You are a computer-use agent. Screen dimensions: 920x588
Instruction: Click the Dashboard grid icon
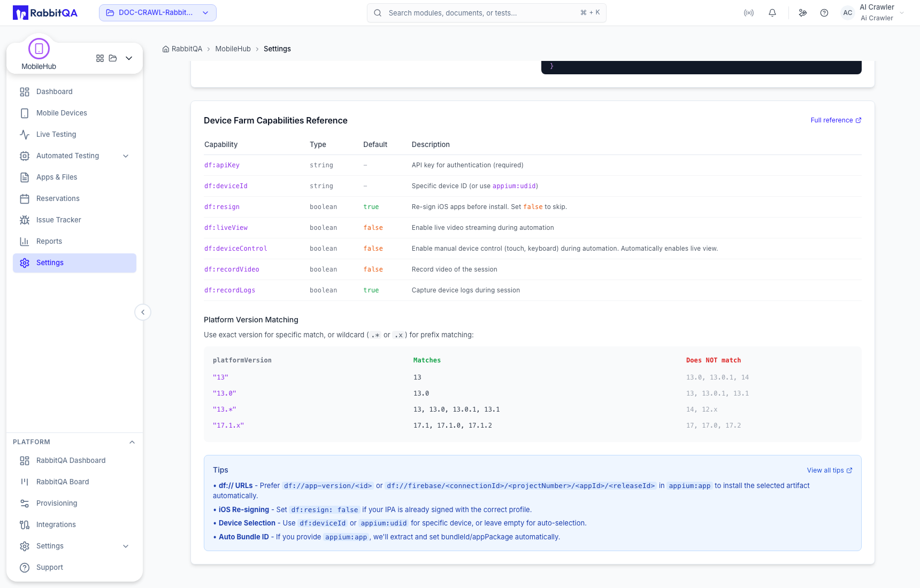(25, 92)
